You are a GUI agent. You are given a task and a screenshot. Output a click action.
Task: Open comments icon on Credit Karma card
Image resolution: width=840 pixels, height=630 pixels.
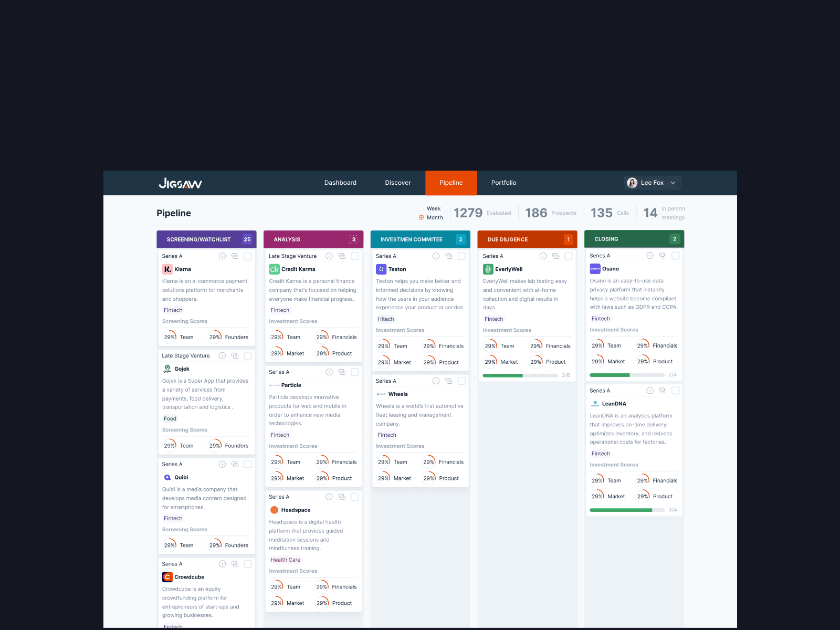[342, 256]
